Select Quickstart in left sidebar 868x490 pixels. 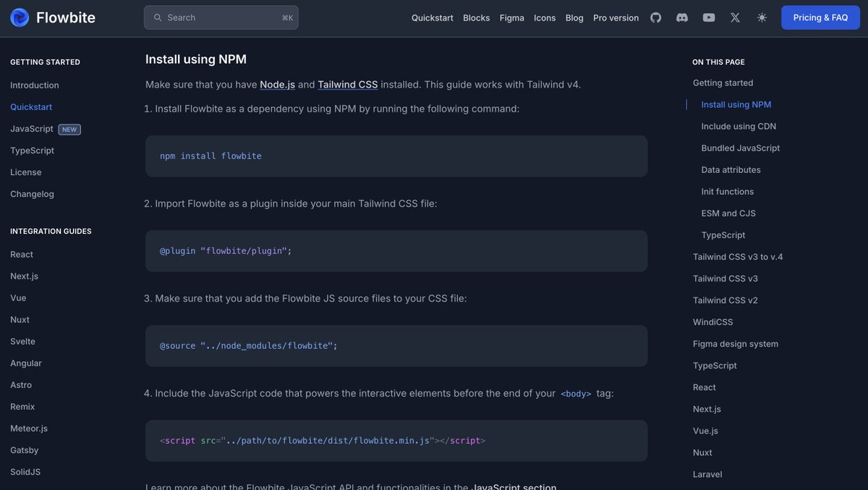point(31,107)
